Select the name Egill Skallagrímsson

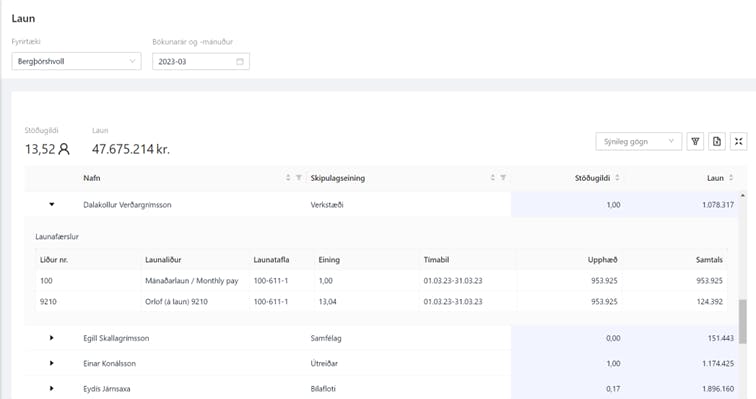coord(116,338)
